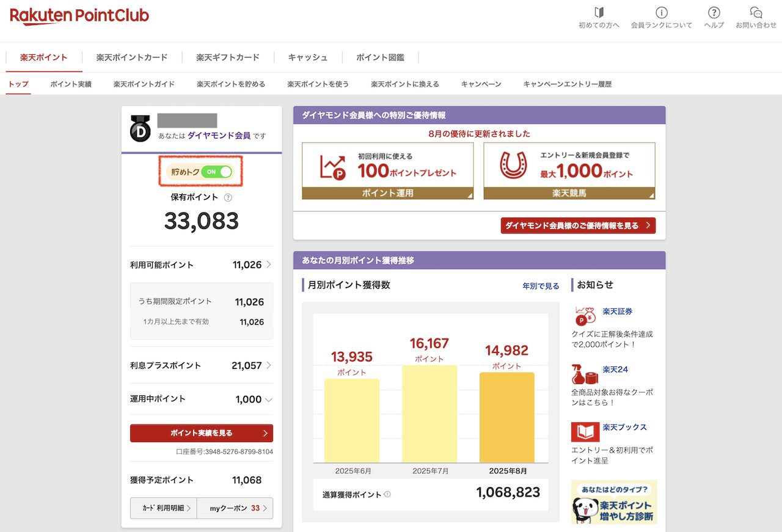
Task: Click the Diamond member medal icon
Action: pos(140,128)
